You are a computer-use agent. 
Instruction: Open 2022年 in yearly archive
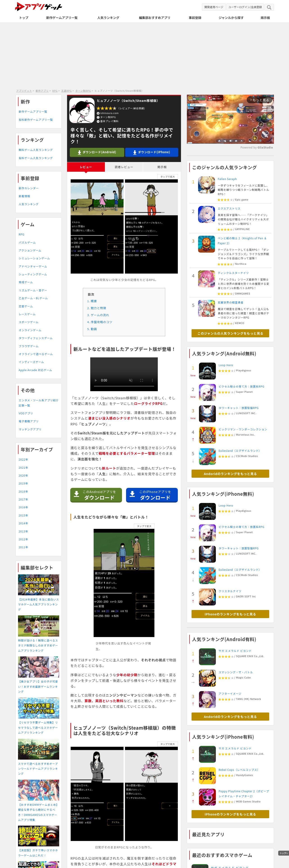(x=23, y=460)
